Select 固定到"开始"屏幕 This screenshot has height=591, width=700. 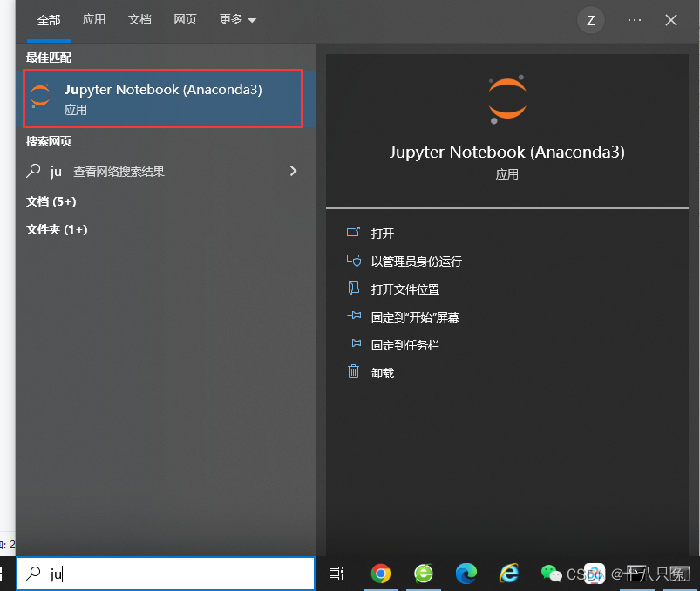pyautogui.click(x=415, y=317)
